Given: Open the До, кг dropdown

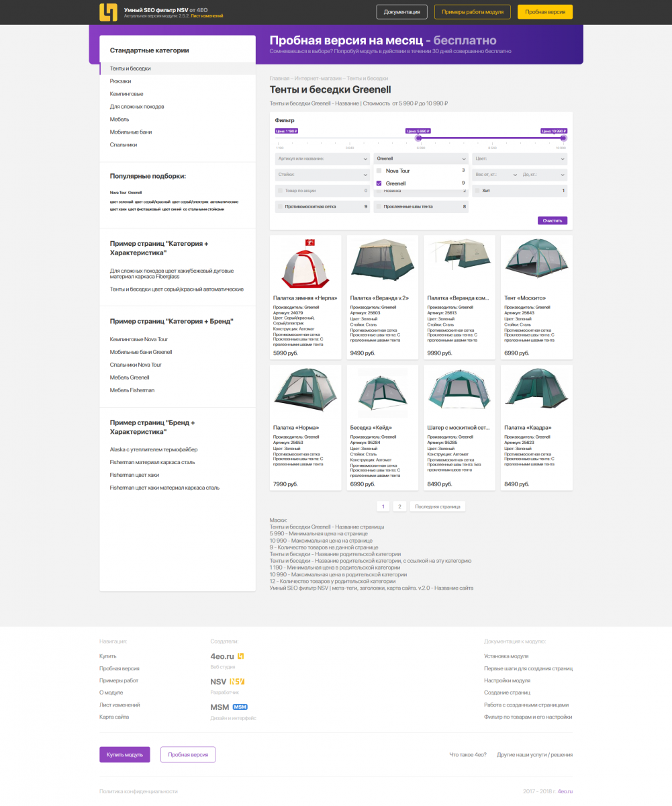Looking at the screenshot, I should pyautogui.click(x=543, y=175).
